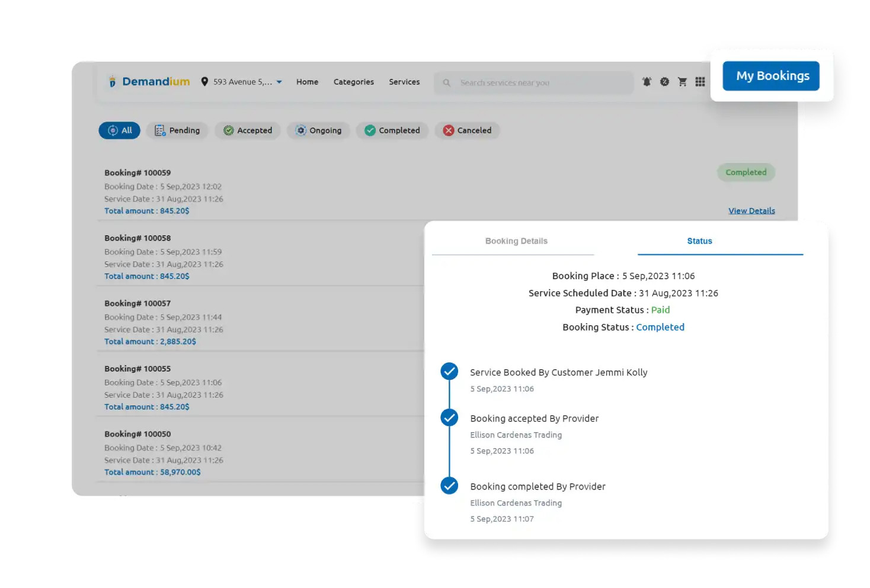This screenshot has height=588, width=870.
Task: Click Booking Date 5 Sep,2023 12:02
Action: 163,187
